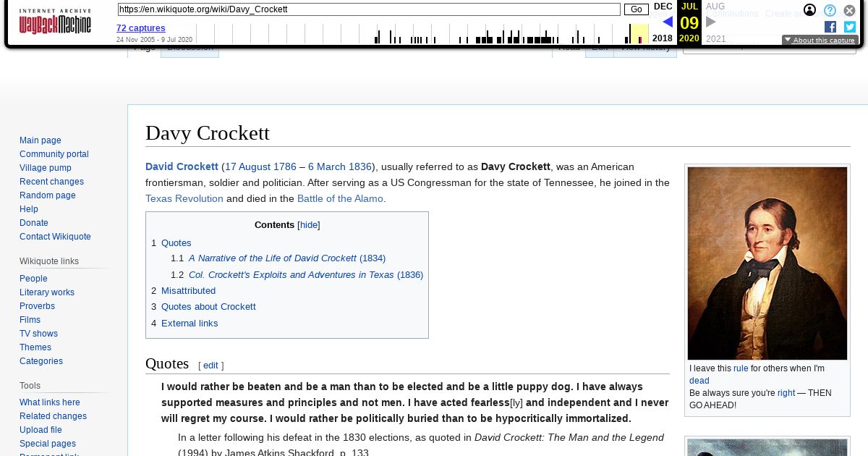Open Literary works link
This screenshot has width=868, height=456.
point(47,292)
